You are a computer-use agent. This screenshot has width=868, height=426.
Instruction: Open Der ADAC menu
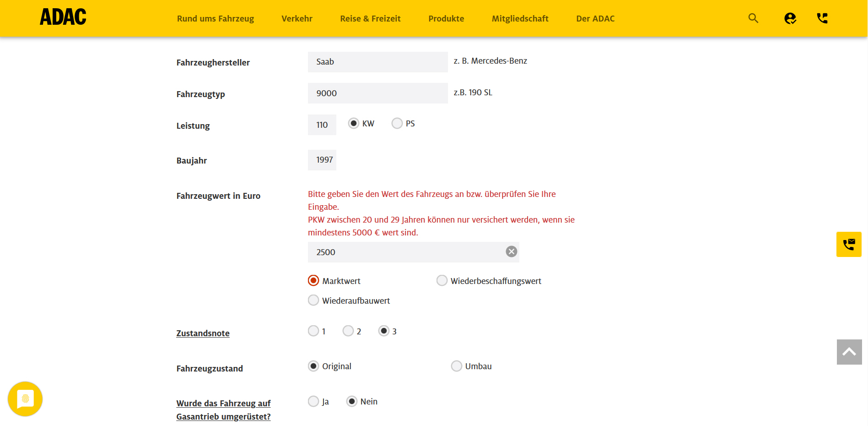click(x=595, y=19)
